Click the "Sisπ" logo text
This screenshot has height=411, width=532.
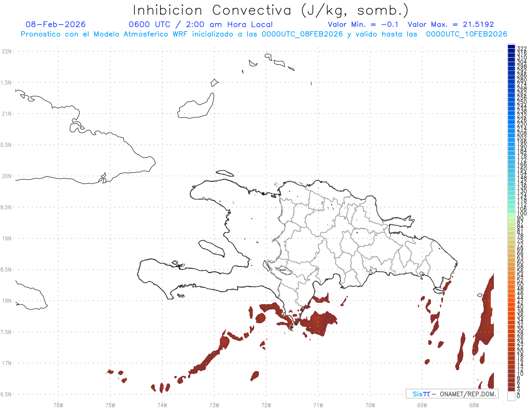421,394
